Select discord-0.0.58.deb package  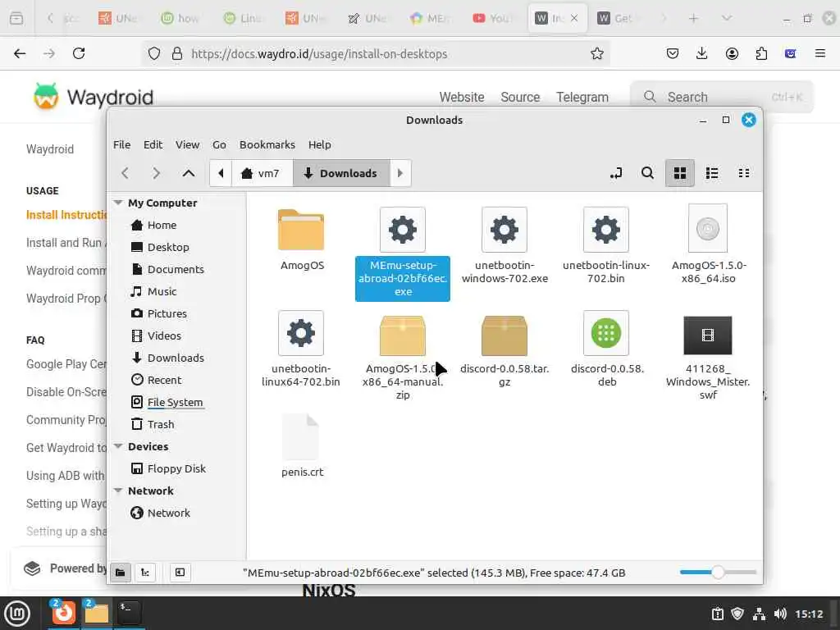pyautogui.click(x=606, y=349)
